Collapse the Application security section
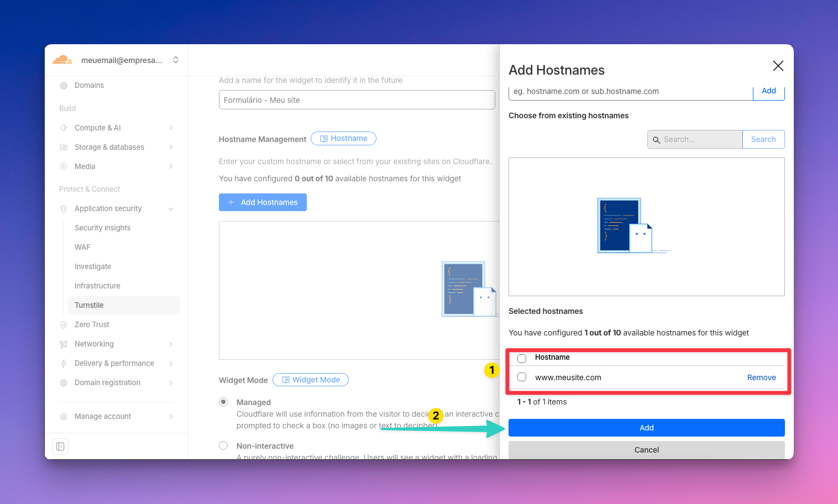Screen dimensions: 838x504 click(171, 209)
